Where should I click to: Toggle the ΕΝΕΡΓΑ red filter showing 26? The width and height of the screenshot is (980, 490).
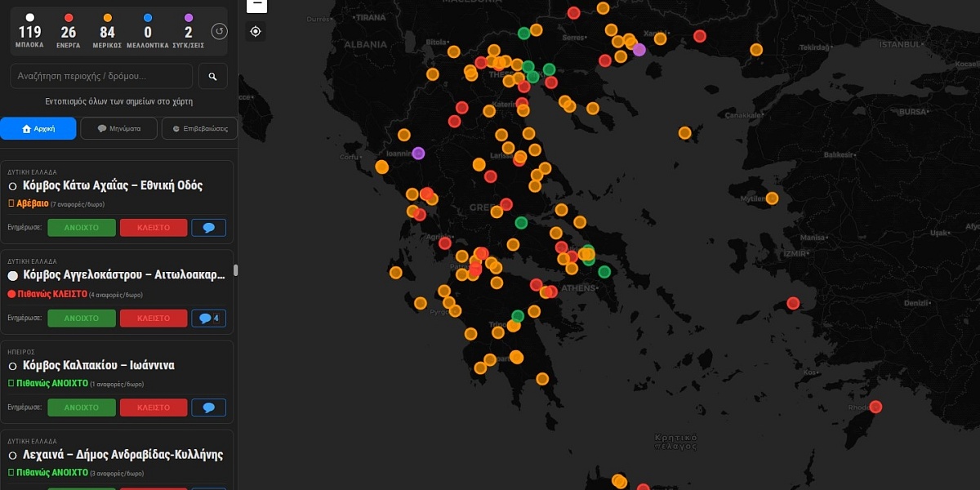(x=69, y=32)
